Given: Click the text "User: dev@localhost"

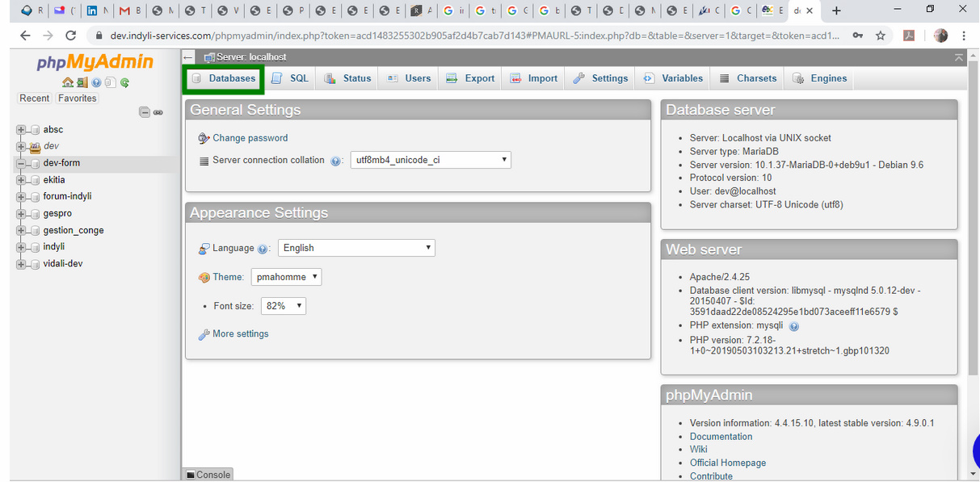Looking at the screenshot, I should (733, 191).
